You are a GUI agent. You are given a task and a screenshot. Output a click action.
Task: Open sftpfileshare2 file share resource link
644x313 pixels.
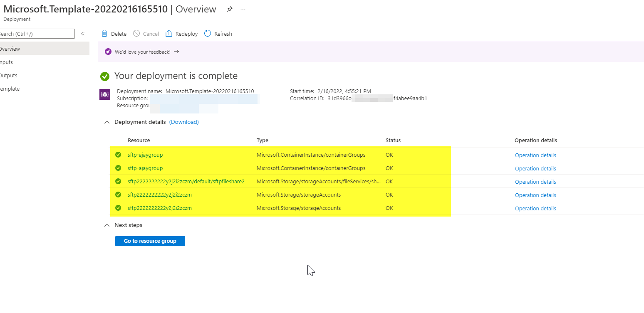(186, 182)
